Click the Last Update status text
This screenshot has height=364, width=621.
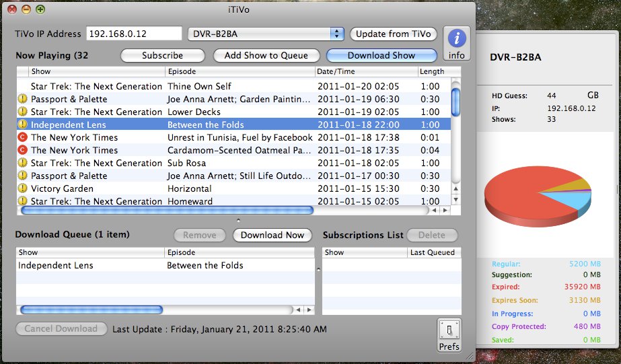(x=220, y=329)
